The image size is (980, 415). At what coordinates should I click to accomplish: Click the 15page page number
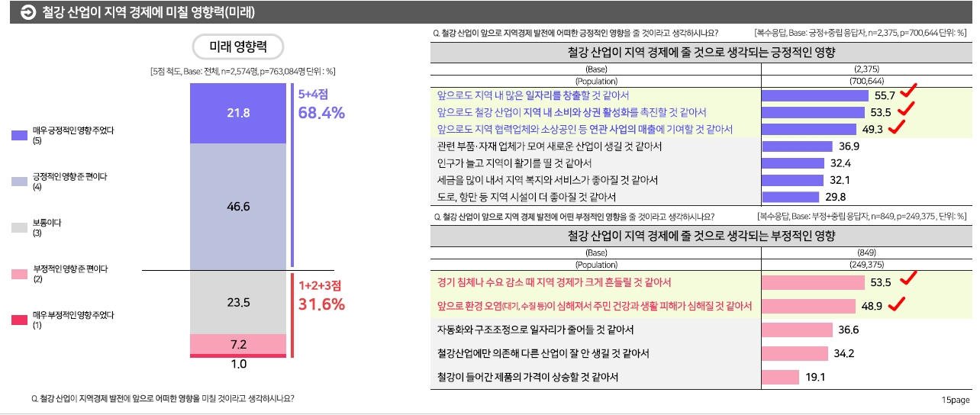click(955, 399)
